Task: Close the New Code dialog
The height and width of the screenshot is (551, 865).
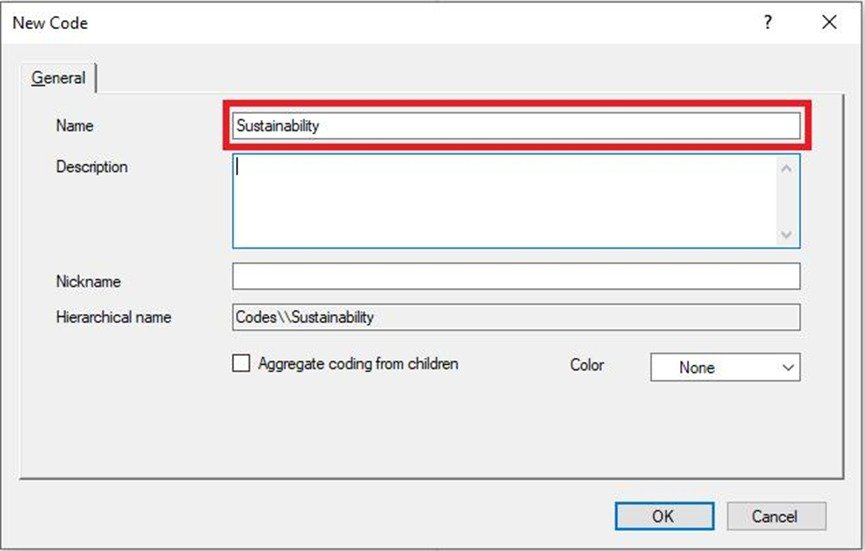Action: [829, 23]
